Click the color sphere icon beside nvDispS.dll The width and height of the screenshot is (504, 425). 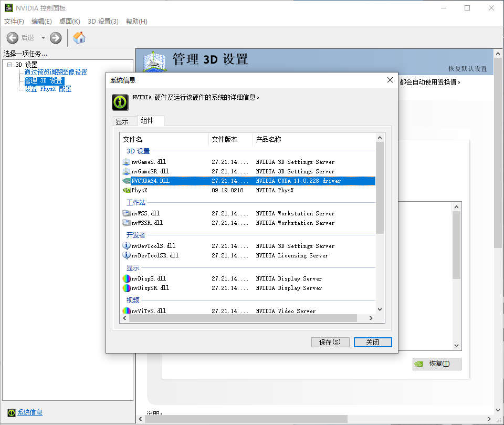pos(127,278)
